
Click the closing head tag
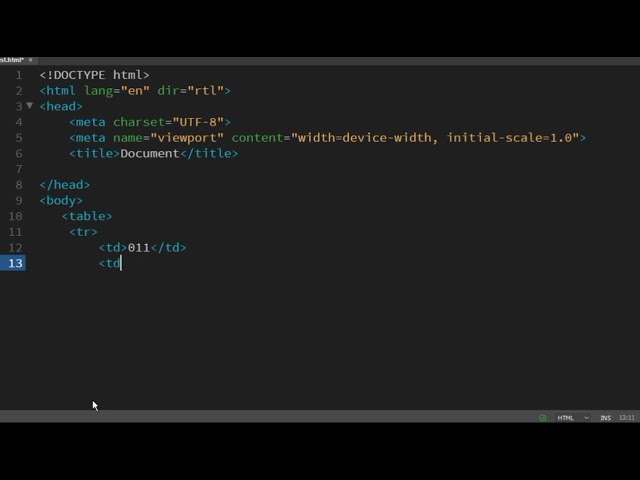click(64, 185)
